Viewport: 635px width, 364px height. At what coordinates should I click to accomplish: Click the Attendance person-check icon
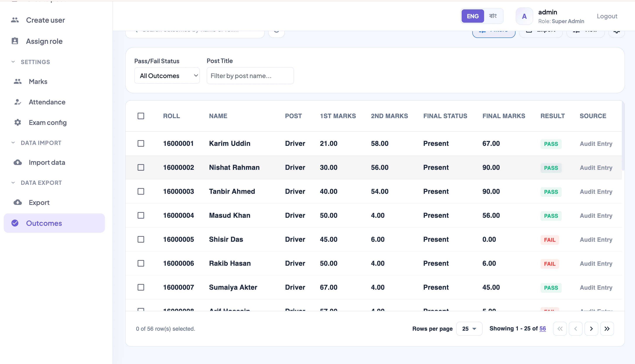pos(17,102)
